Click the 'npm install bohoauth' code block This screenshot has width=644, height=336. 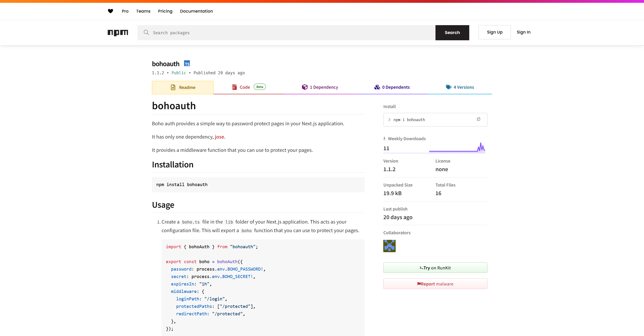(258, 185)
